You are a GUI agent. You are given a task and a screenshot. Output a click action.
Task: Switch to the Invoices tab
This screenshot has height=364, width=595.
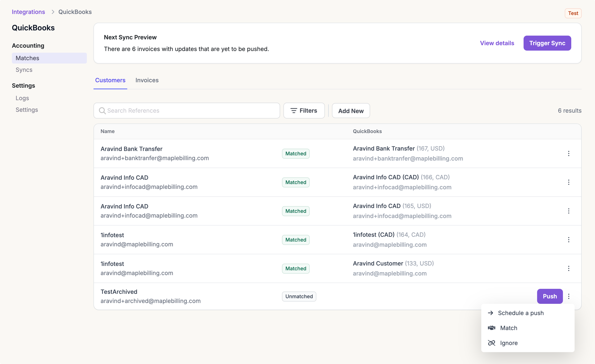pyautogui.click(x=147, y=80)
